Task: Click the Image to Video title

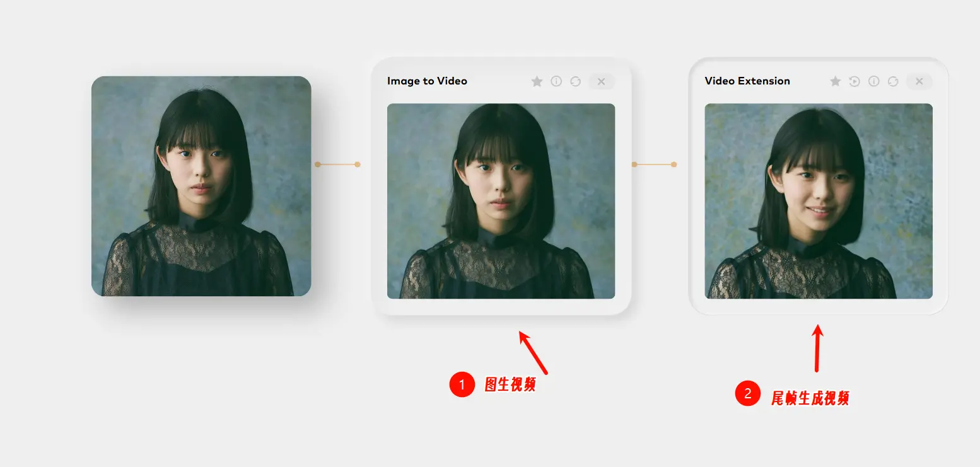Action: (427, 81)
